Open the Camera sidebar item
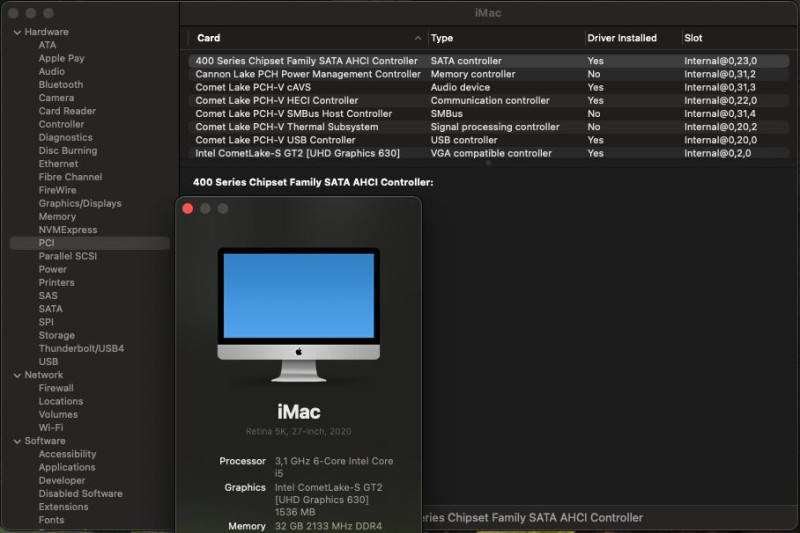This screenshot has height=533, width=800. 56,98
